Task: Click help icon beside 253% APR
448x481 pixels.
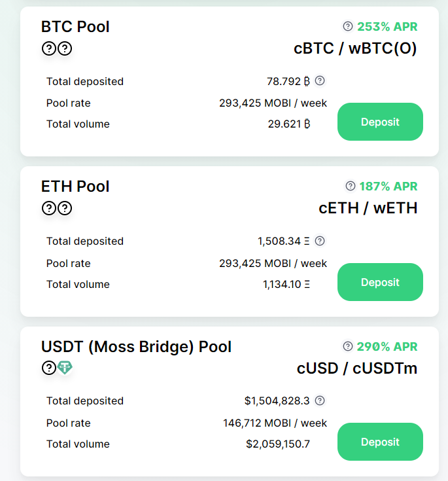Action: pyautogui.click(x=348, y=27)
